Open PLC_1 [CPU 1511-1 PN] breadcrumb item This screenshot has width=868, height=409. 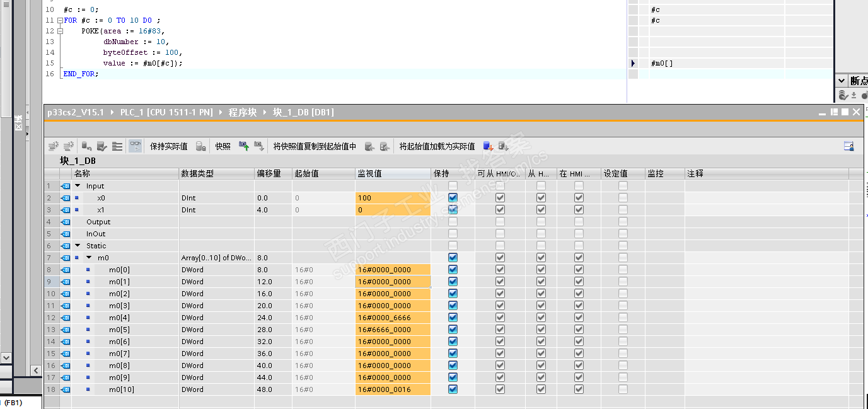coord(166,112)
